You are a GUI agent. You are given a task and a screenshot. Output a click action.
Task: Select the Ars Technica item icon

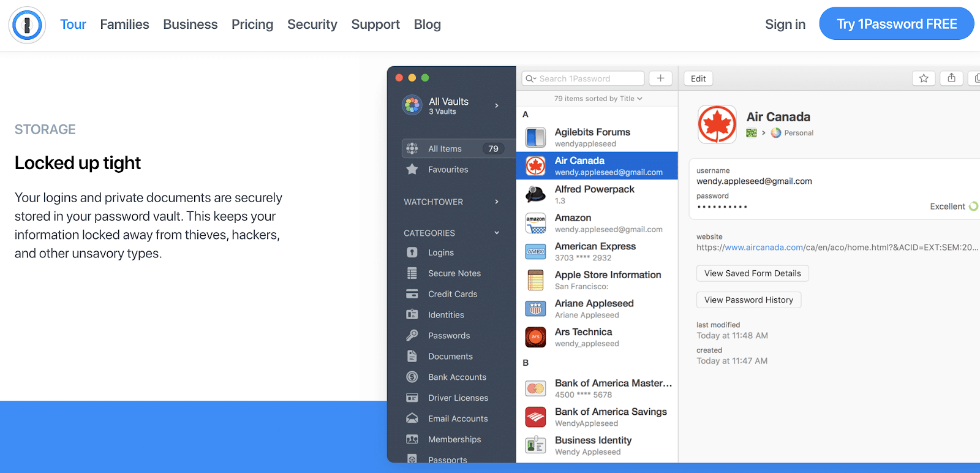[536, 337]
